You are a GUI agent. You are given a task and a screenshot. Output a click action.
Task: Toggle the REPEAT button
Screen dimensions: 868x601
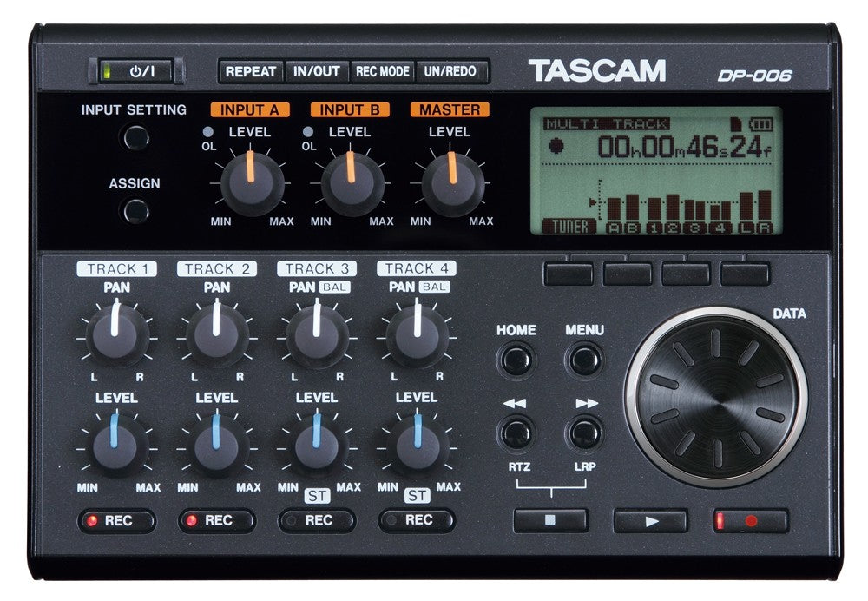251,71
